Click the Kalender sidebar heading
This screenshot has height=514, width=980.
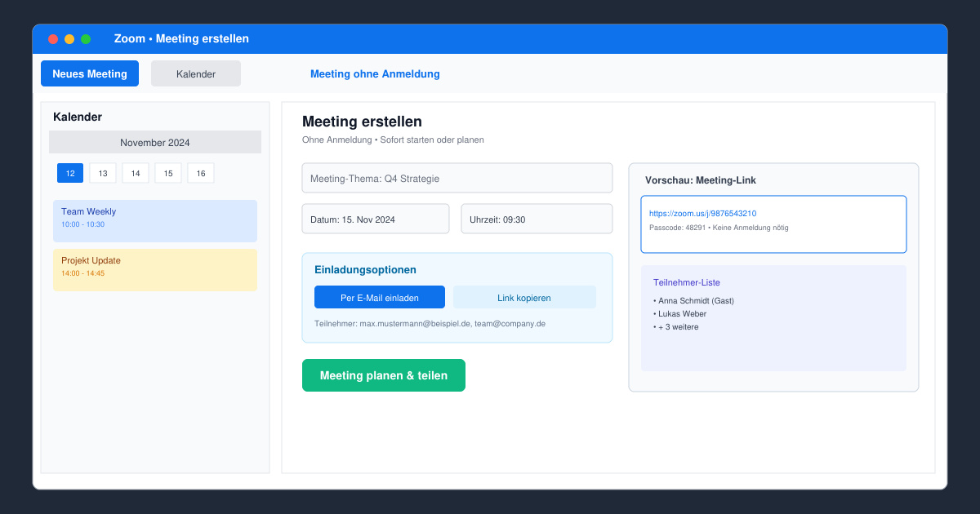click(x=78, y=117)
